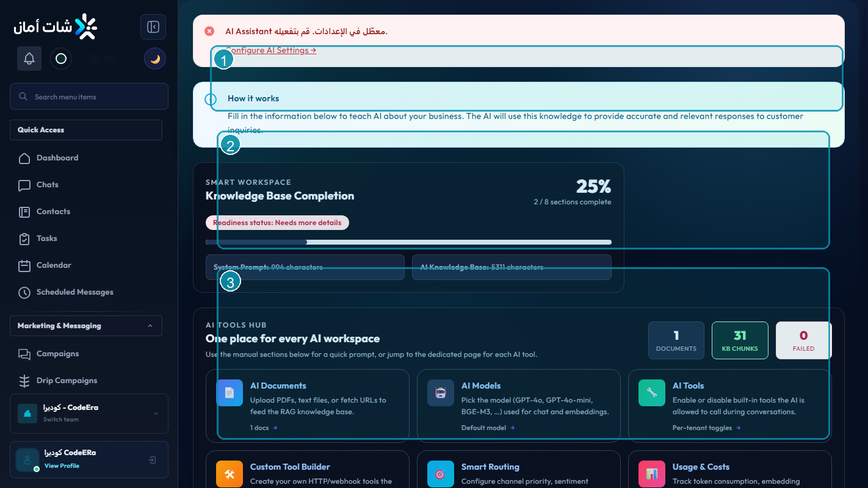
Task: Collapse the Marketing & Messaging section
Action: tap(86, 326)
